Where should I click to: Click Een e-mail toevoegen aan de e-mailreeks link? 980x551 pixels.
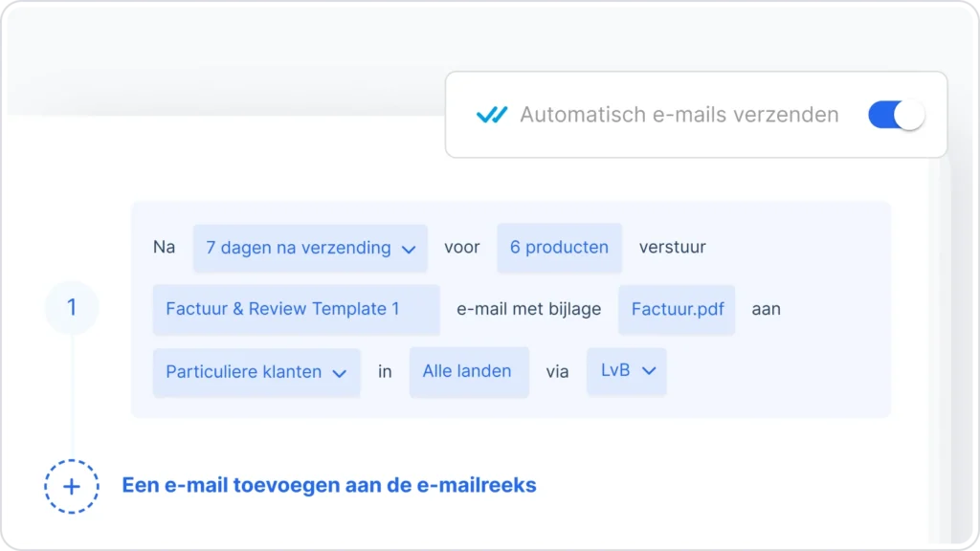tap(329, 485)
